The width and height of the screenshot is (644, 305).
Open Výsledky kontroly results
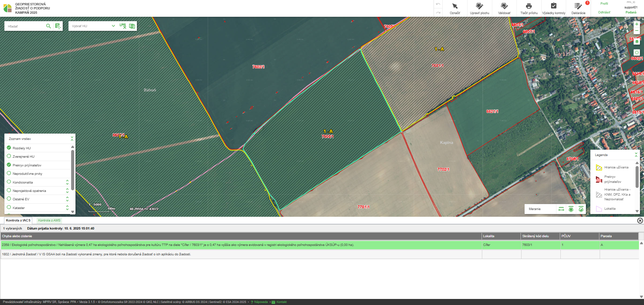(553, 8)
